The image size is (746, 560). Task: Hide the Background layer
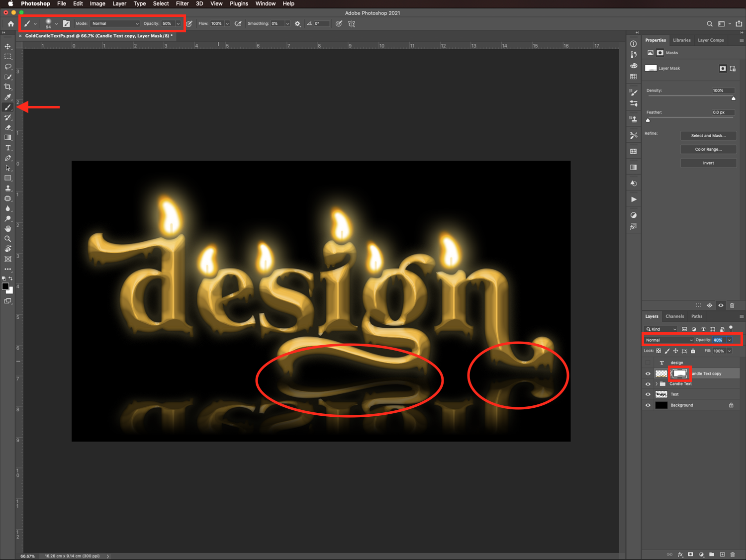pos(648,405)
